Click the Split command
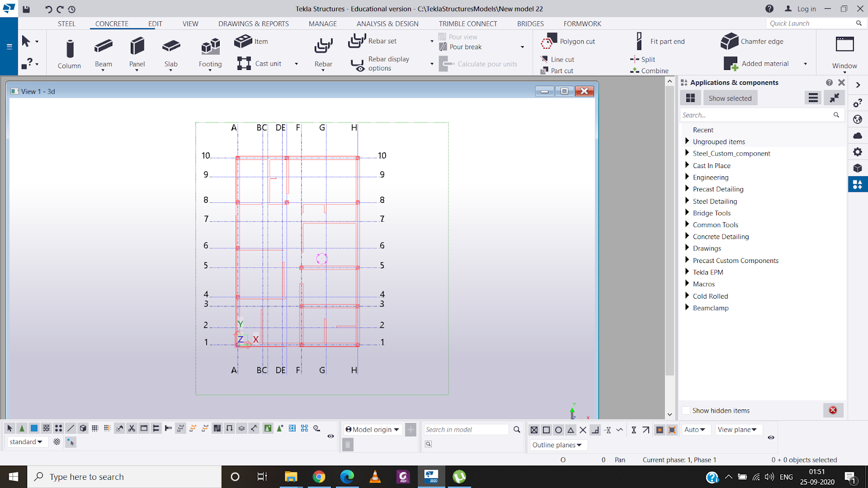Image resolution: width=868 pixels, height=488 pixels. 643,59
